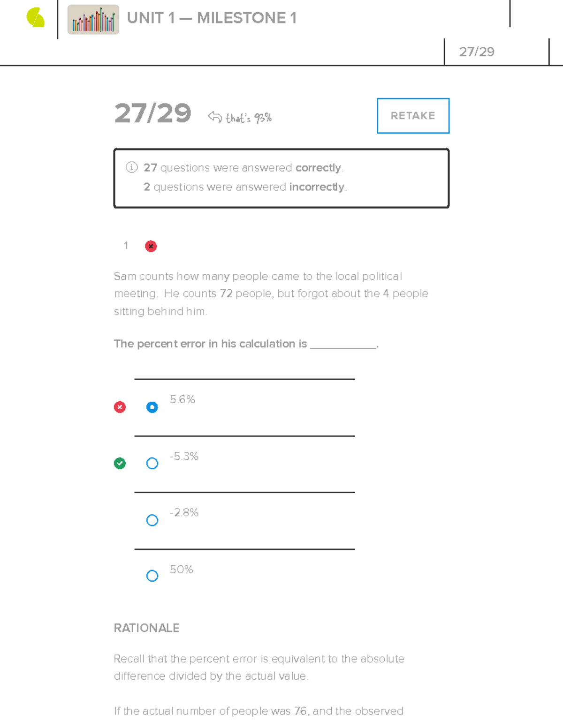Click the red X icon beside the 5.6% answer
This screenshot has width=563, height=728.
pyautogui.click(x=120, y=407)
